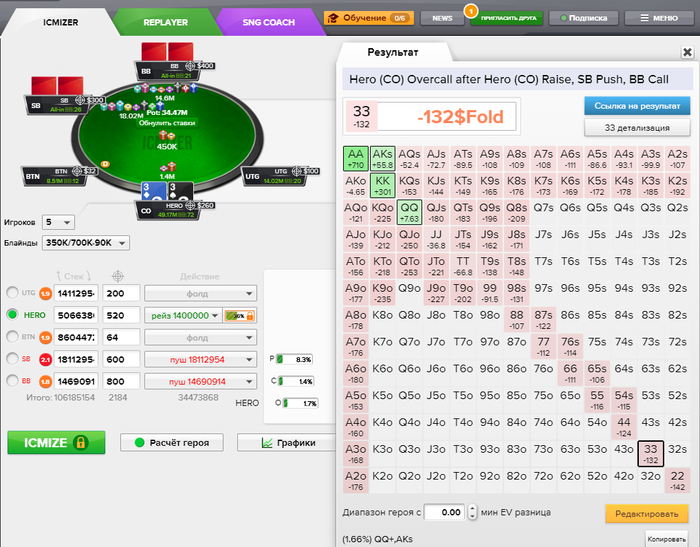
Task: Select the JJ hand cell
Action: [436, 239]
